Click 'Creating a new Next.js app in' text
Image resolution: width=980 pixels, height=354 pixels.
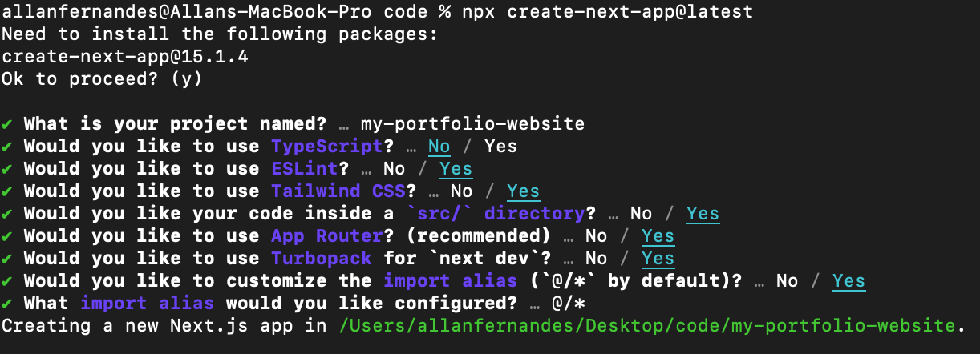(x=164, y=326)
